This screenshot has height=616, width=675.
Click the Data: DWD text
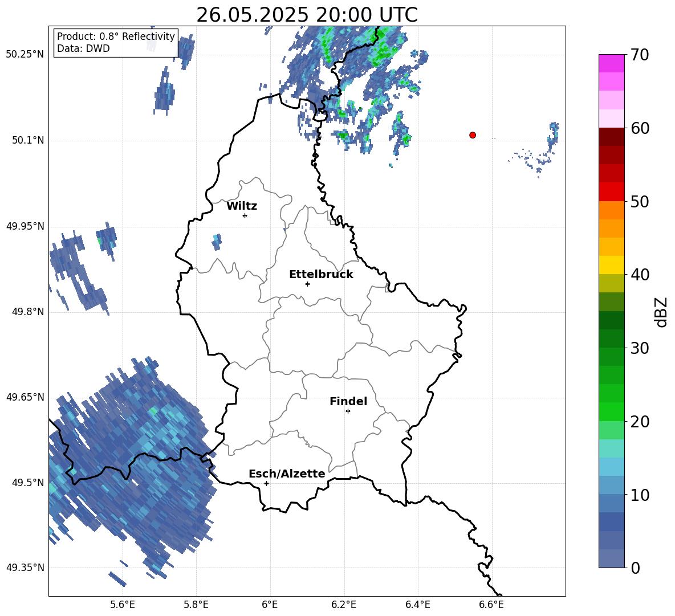pos(83,48)
